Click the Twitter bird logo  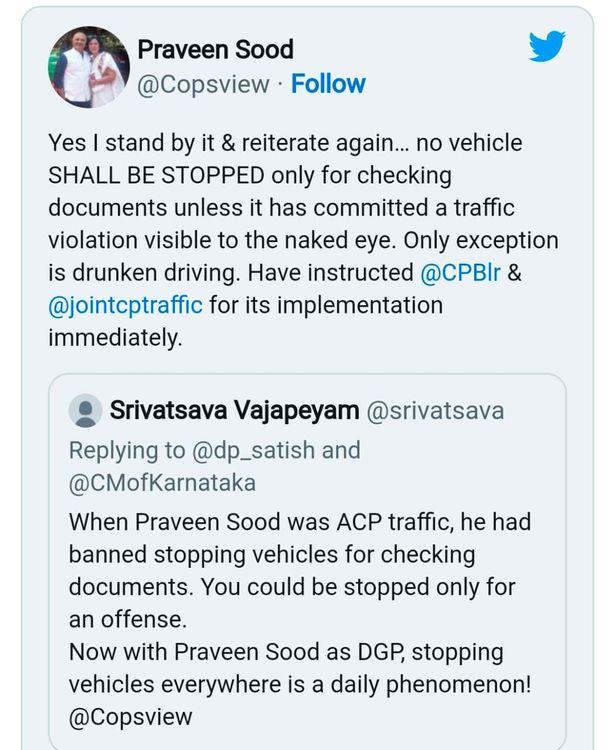(x=547, y=46)
